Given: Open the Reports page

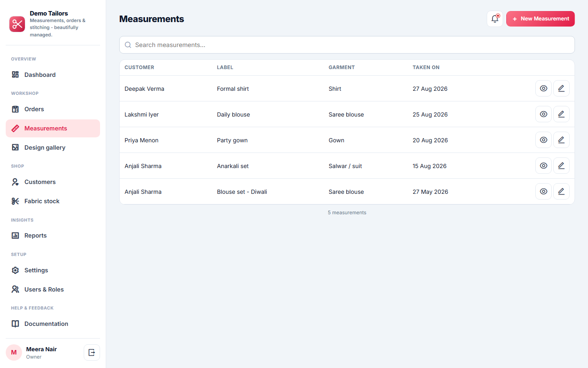Looking at the screenshot, I should tap(53, 236).
